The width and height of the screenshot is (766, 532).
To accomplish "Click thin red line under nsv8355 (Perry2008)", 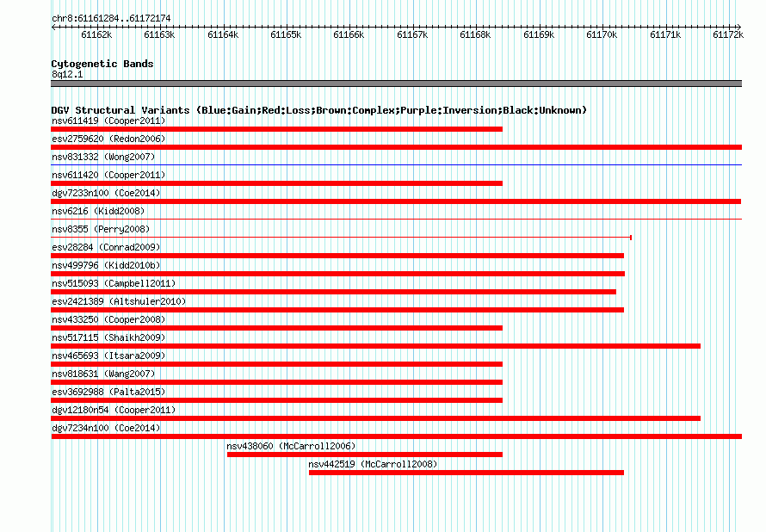I will click(341, 238).
